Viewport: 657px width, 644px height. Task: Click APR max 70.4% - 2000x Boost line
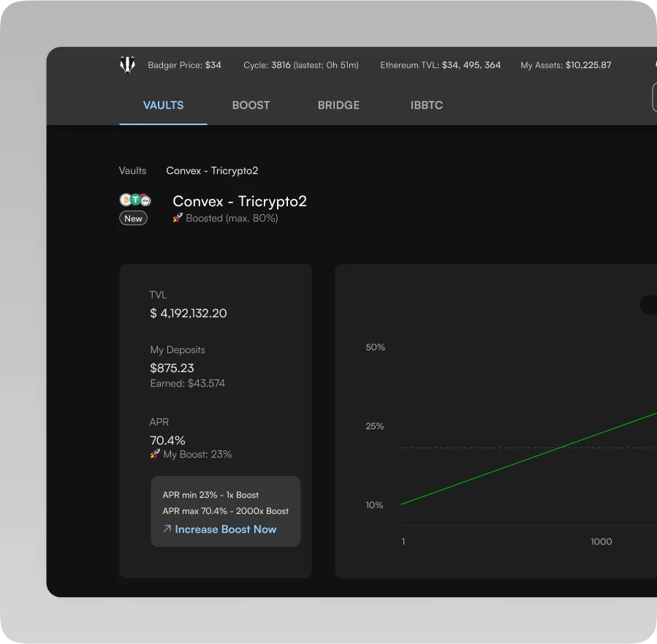[225, 511]
